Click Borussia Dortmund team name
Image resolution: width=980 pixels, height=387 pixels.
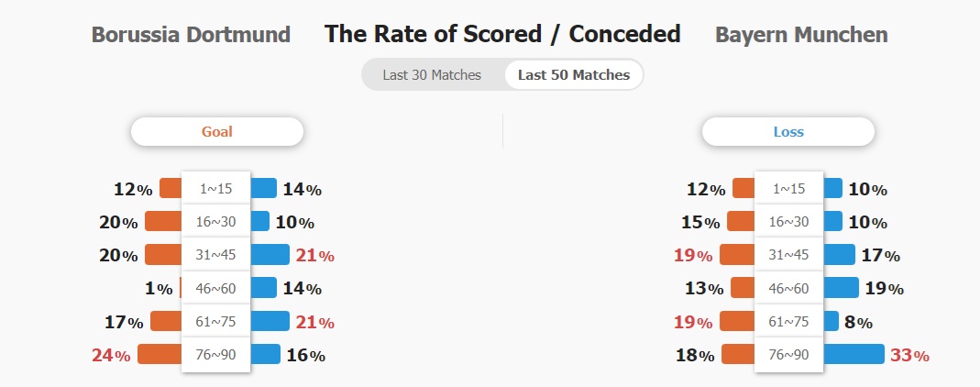[x=191, y=34]
